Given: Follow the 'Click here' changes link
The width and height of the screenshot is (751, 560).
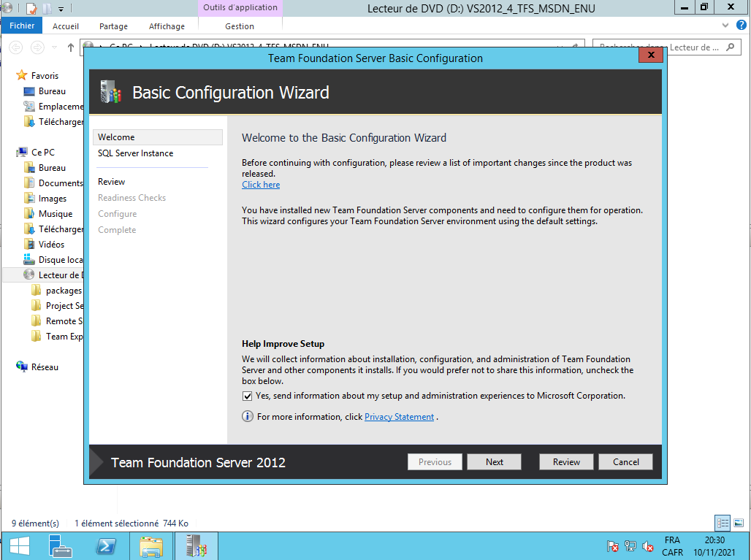Looking at the screenshot, I should 261,185.
